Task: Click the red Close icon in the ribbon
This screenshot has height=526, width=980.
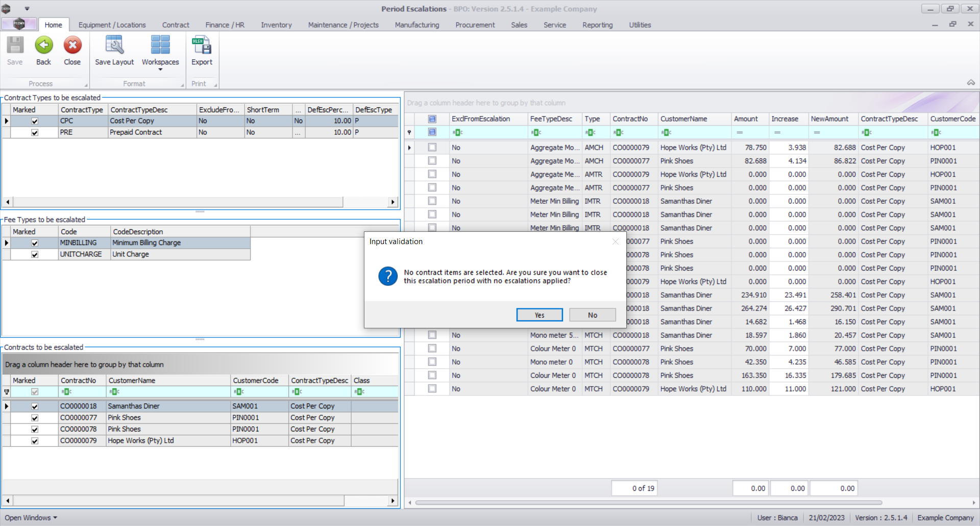Action: 72,46
